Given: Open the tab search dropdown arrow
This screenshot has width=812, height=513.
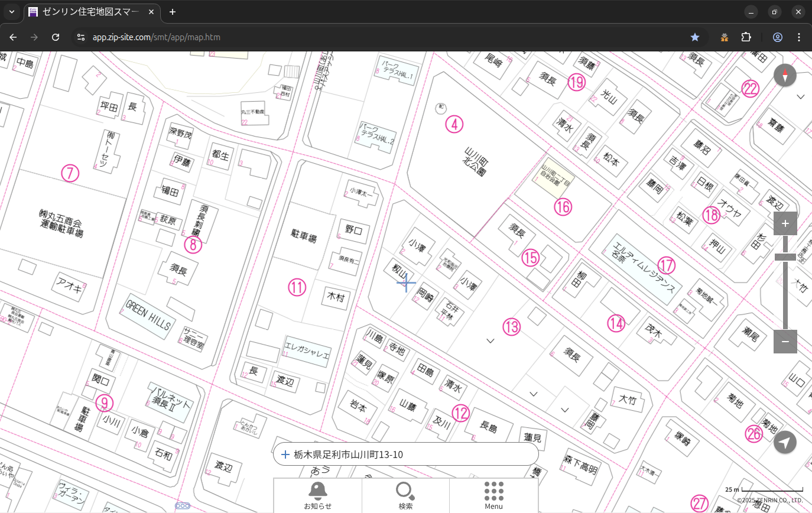Looking at the screenshot, I should pos(11,12).
